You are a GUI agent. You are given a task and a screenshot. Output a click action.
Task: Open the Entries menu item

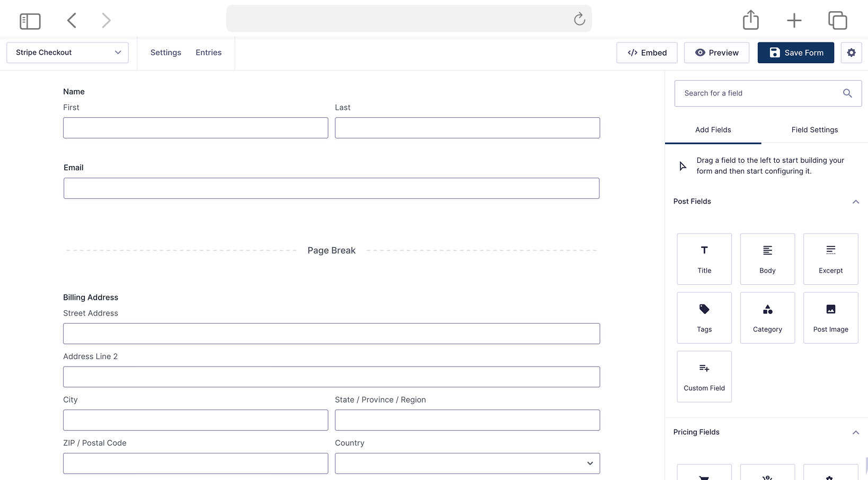pyautogui.click(x=208, y=53)
